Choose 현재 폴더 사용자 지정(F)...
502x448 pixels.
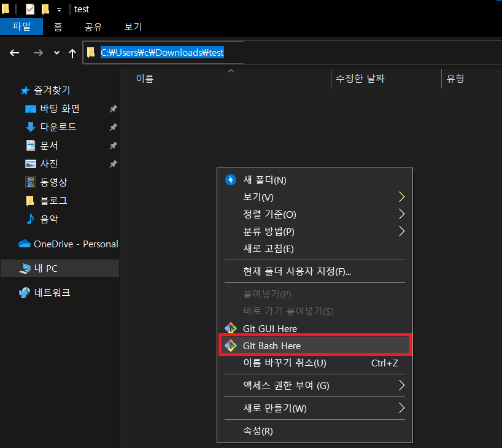(315, 271)
